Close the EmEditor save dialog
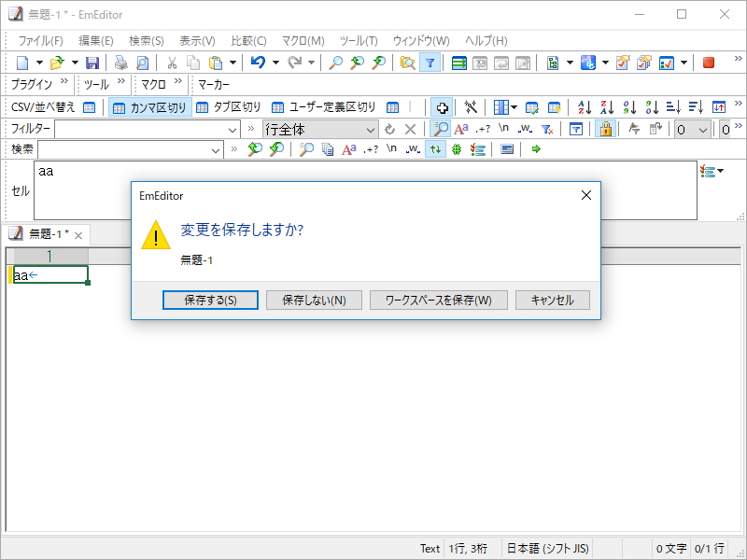The width and height of the screenshot is (747, 560). pos(586,195)
